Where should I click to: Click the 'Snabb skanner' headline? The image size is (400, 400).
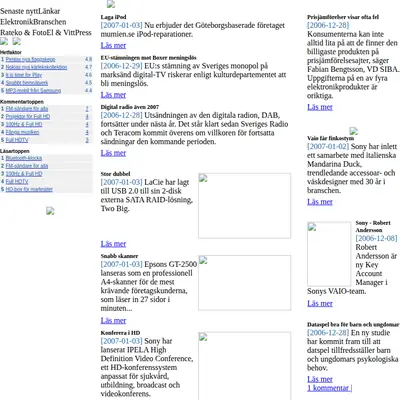(x=119, y=256)
